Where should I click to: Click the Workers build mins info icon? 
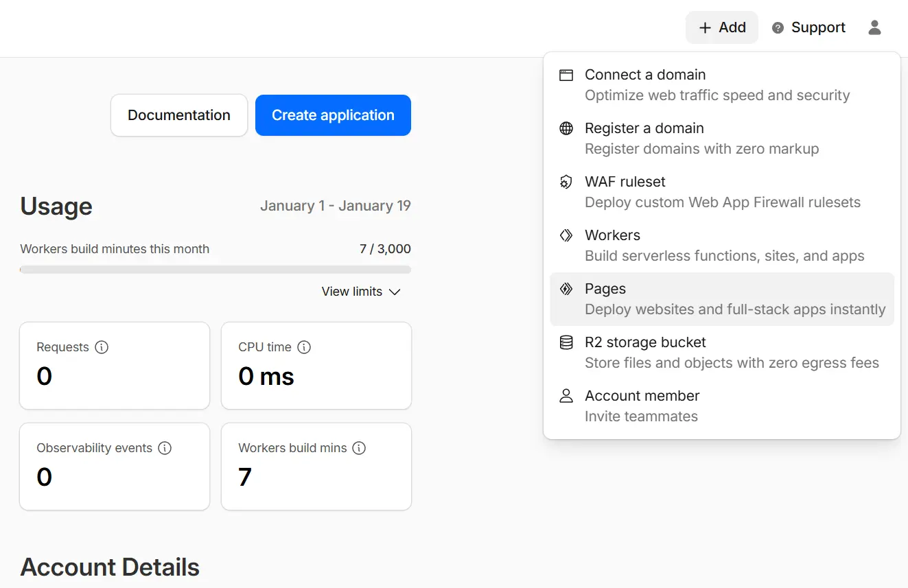click(359, 448)
